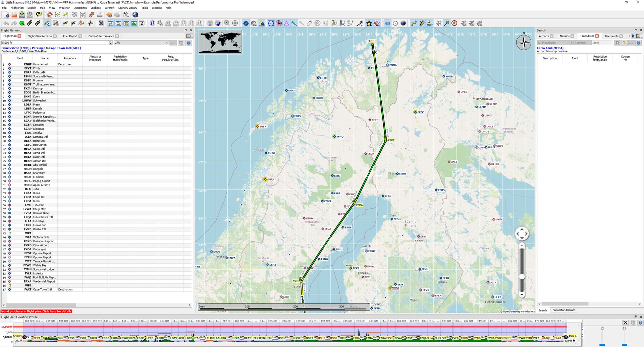
Task: Click the compass rose on the map
Action: [523, 43]
